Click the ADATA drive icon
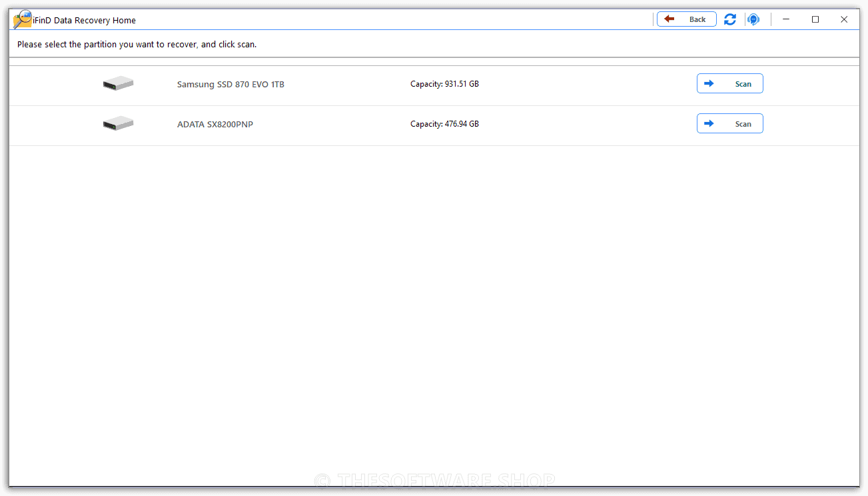 [118, 123]
